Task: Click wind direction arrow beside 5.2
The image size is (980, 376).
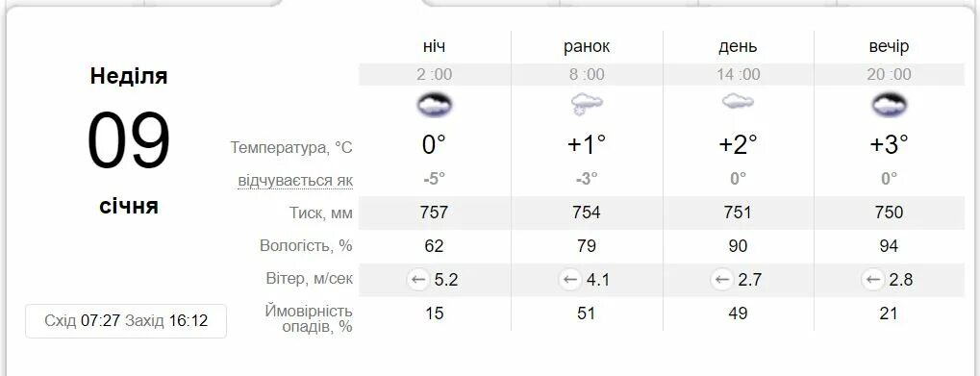Action: pyautogui.click(x=417, y=279)
